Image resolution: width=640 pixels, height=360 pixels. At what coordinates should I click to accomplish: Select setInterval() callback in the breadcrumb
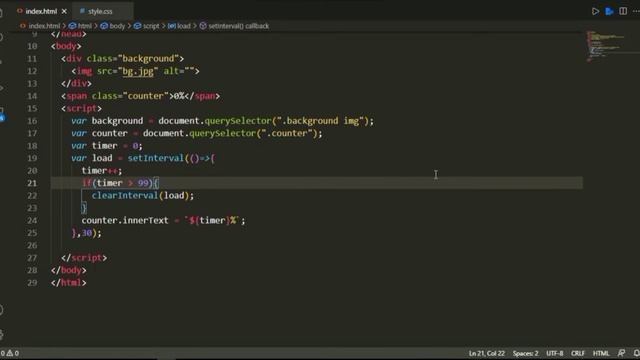click(238, 26)
